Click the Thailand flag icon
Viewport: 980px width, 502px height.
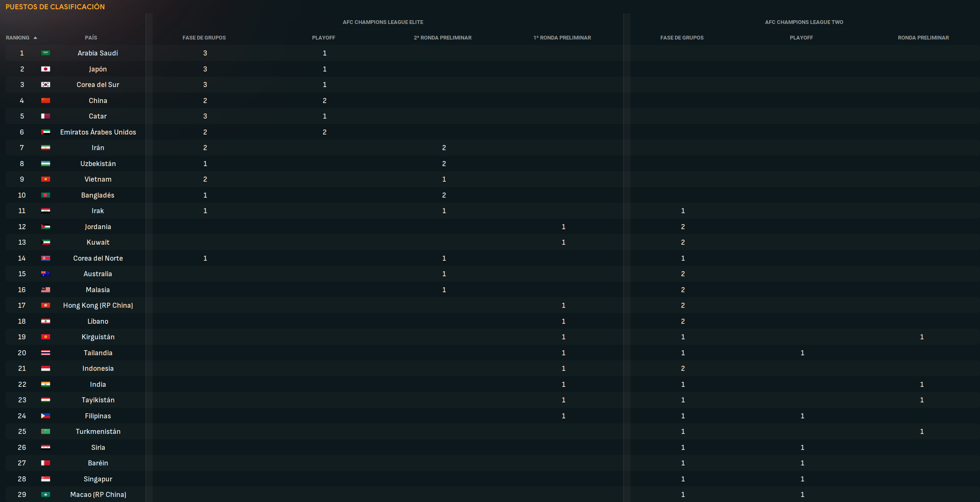(45, 353)
